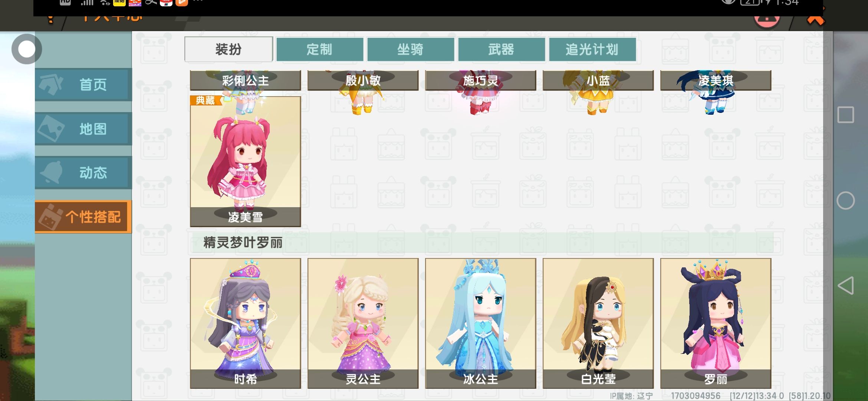Tap the floating white circle assist button
Image resolution: width=868 pixels, height=401 pixels.
click(x=27, y=49)
